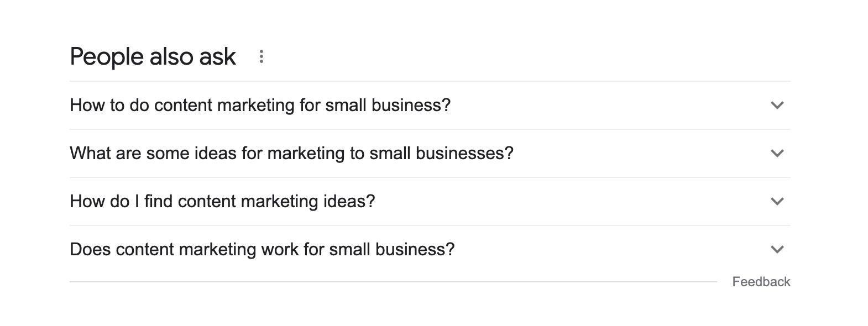Select the question starting with 'Does content'

262,249
